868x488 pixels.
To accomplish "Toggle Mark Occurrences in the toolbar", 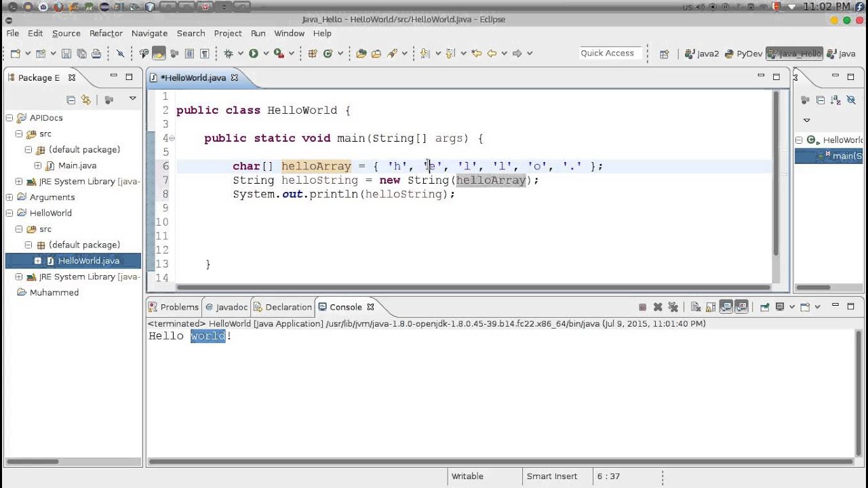I will coord(159,54).
